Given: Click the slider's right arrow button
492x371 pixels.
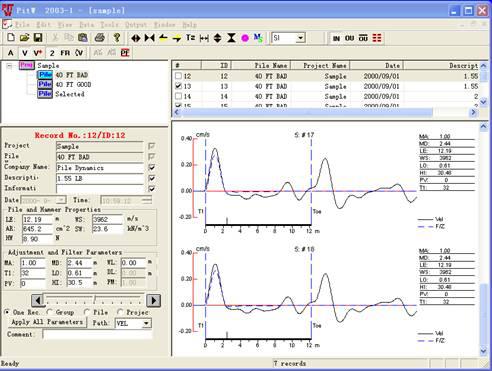Looking at the screenshot, I should 153,300.
